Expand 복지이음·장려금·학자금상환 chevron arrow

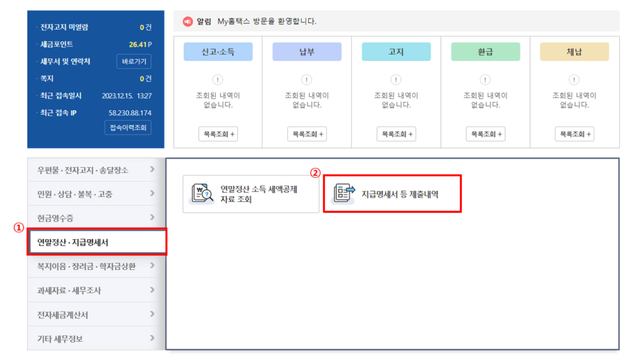(x=152, y=266)
